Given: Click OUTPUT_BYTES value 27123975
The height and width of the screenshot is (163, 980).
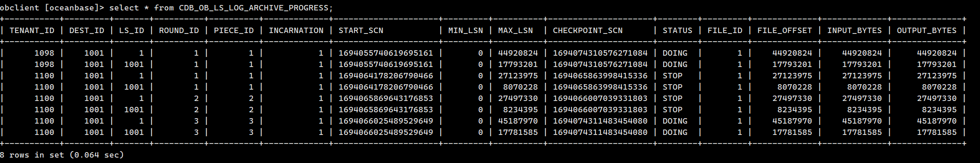Looking at the screenshot, I should tap(937, 76).
